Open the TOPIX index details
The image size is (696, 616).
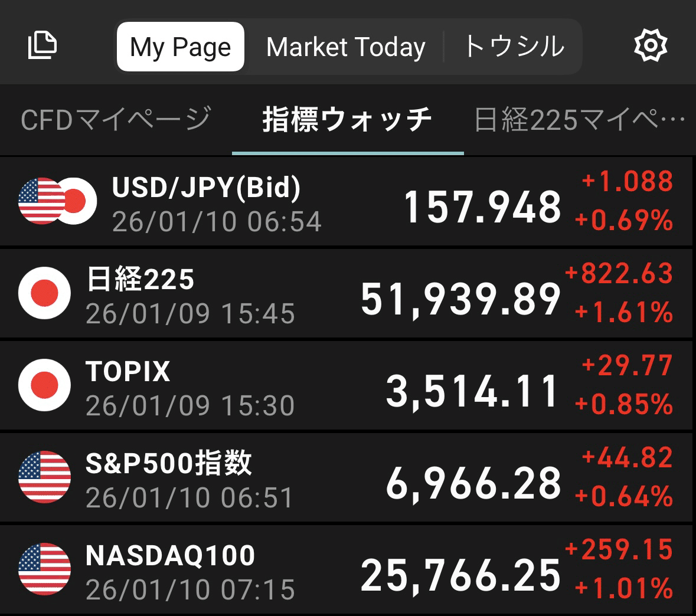(348, 385)
